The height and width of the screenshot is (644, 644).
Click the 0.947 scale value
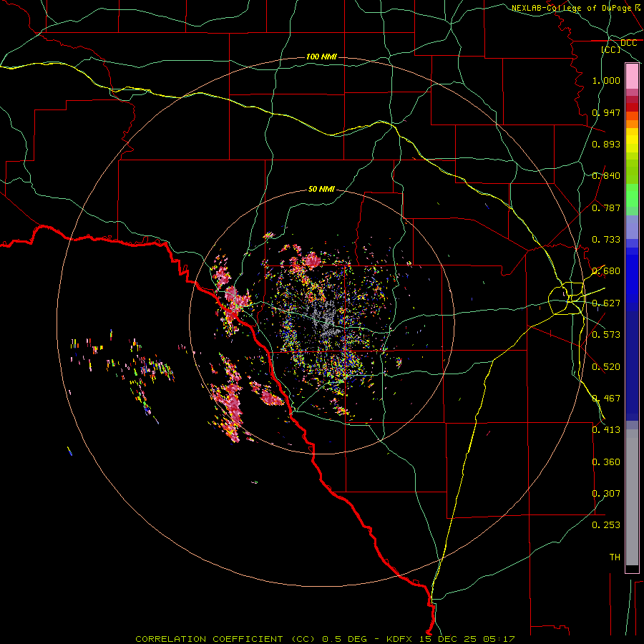(606, 112)
